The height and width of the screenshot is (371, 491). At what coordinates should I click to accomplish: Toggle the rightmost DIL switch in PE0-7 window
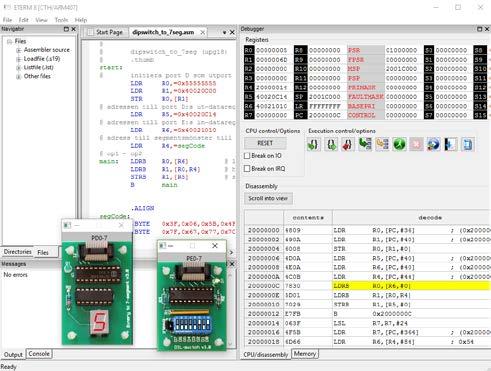click(x=207, y=325)
